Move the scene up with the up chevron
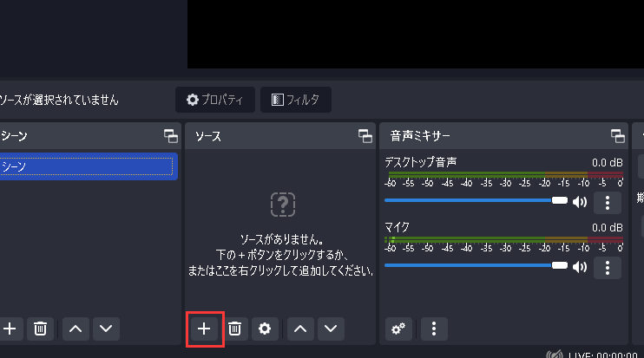 point(76,329)
